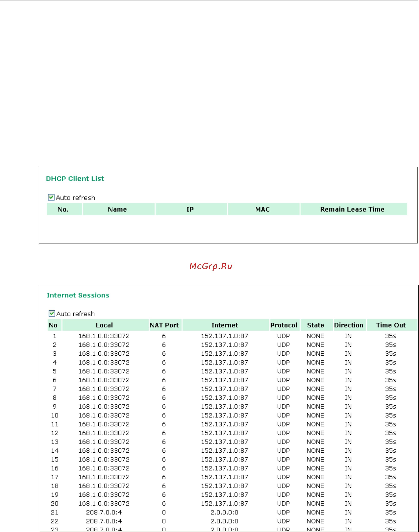Select Local address in session row 1
This screenshot has width=419, height=532.
pos(104,336)
